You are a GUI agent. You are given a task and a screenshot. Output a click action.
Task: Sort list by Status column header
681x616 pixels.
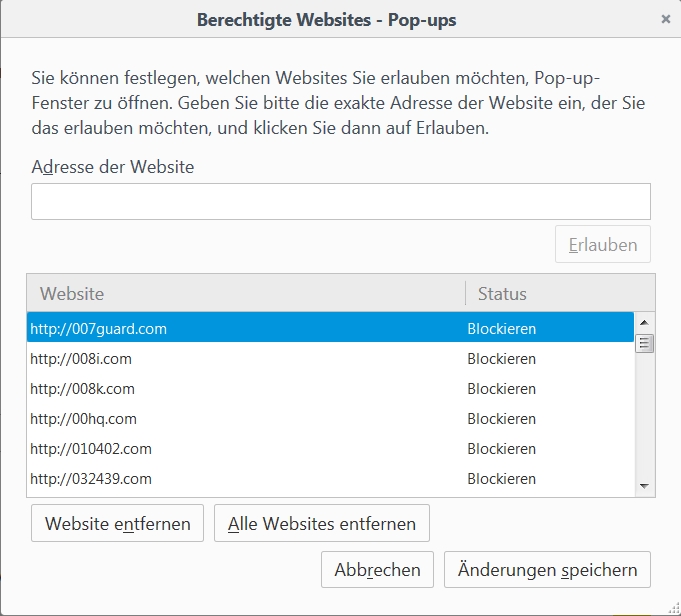point(558,294)
